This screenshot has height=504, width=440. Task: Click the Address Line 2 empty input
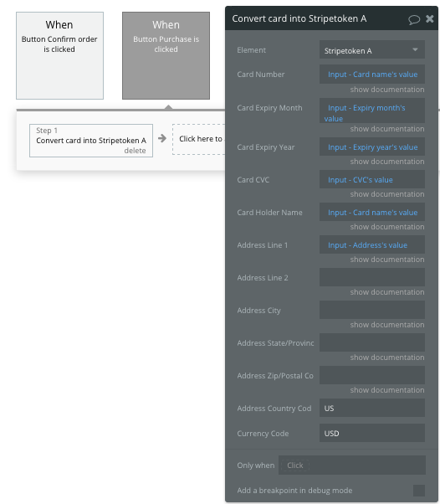[x=372, y=277]
